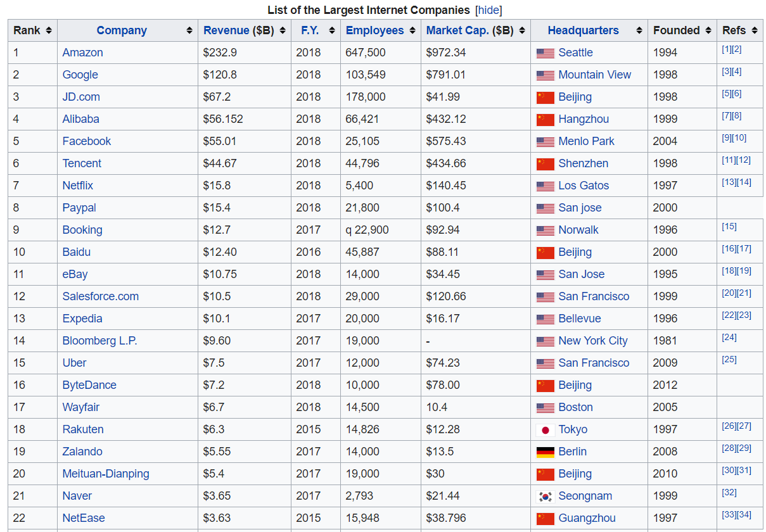
Task: Open the Meituan-Dianping link
Action: [x=106, y=474]
